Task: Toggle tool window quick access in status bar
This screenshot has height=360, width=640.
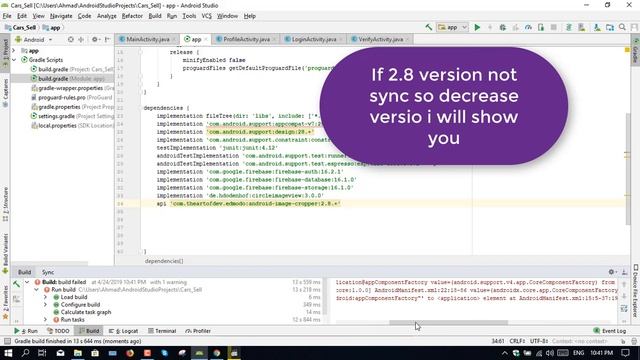Action: [7, 341]
